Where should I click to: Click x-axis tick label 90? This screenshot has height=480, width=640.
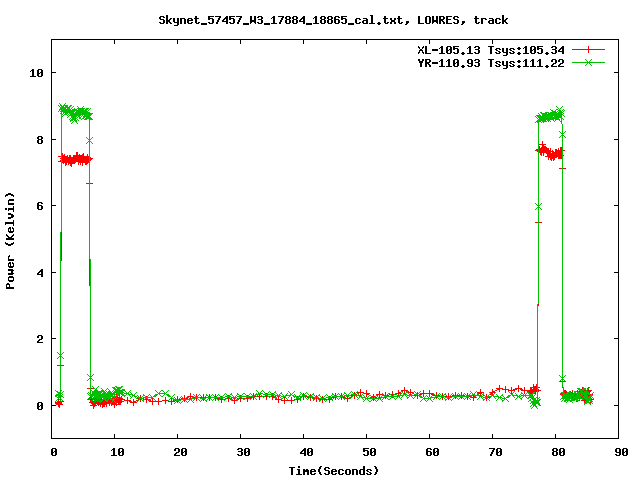621,452
